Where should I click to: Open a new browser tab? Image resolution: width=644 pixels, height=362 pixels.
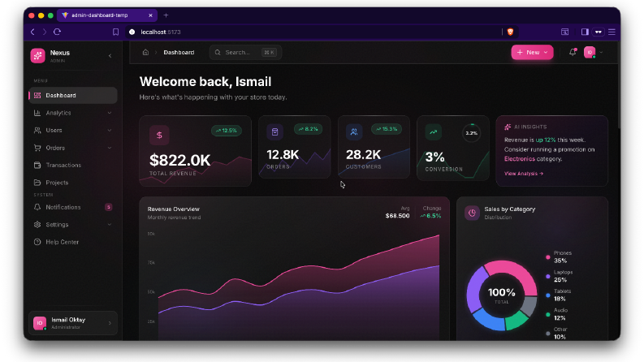[x=166, y=15]
